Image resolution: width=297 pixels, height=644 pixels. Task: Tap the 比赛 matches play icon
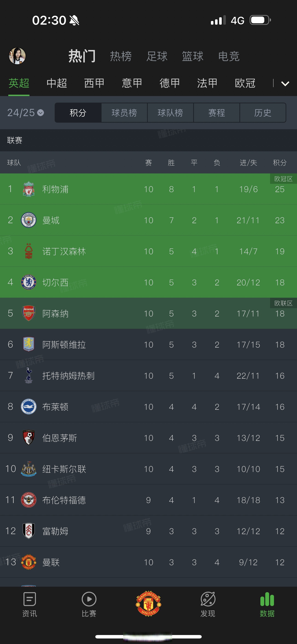89,600
